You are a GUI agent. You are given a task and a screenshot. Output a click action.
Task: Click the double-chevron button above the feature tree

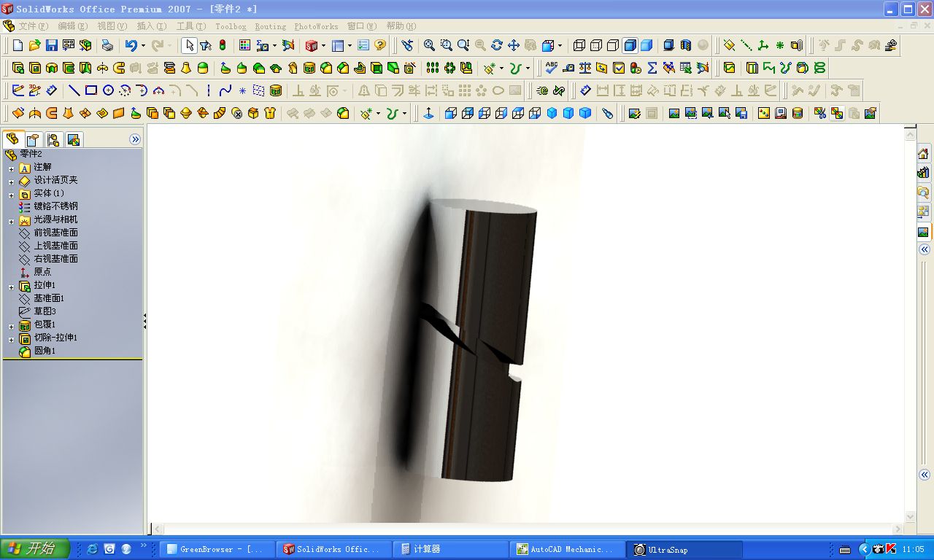click(x=135, y=139)
